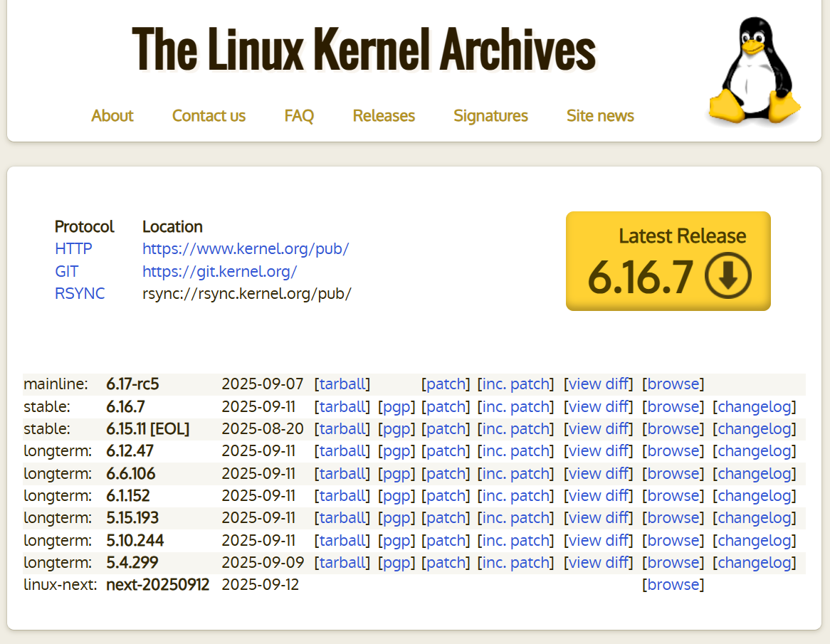This screenshot has width=830, height=644.
Task: Click the GIT protocol link
Action: [x=67, y=271]
